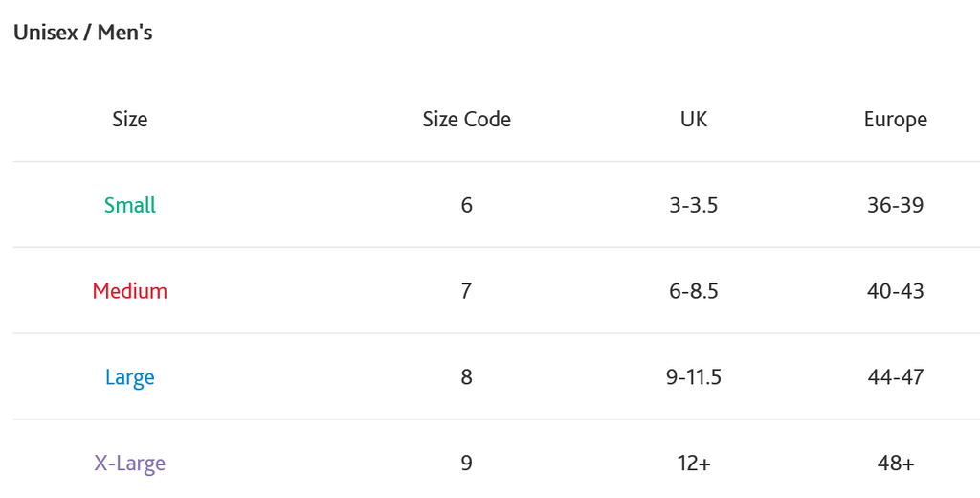This screenshot has width=980, height=498.
Task: Click the green Small size label
Action: point(130,205)
